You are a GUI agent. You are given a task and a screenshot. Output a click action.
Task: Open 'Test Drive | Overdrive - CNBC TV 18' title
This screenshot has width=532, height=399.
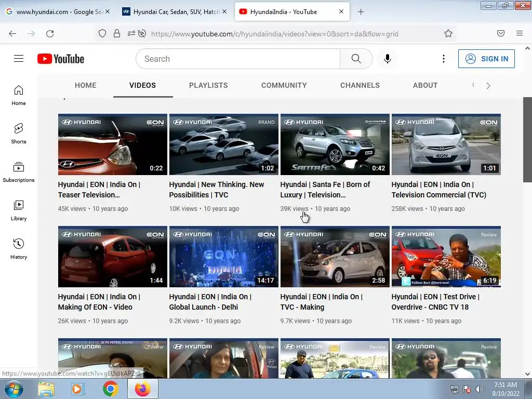click(435, 302)
